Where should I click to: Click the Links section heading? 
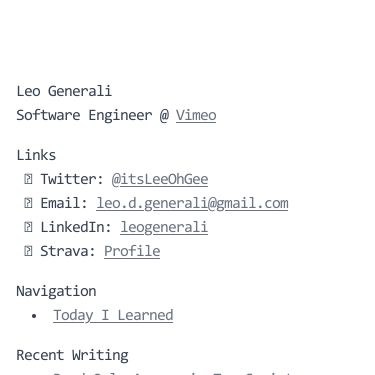(x=36, y=155)
